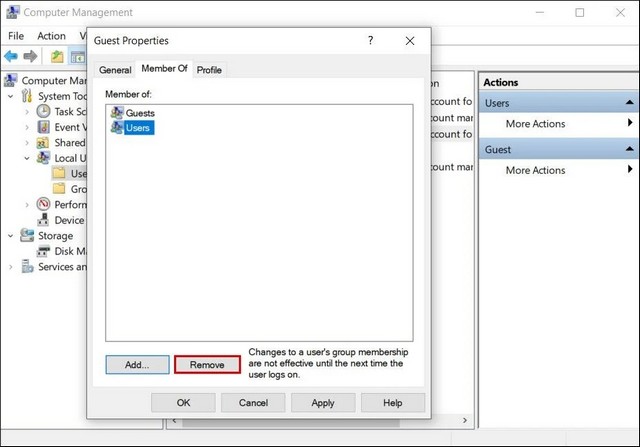Collapse the Guest section in Actions pane
Viewport: 640px width, 447px height.
pos(629,149)
